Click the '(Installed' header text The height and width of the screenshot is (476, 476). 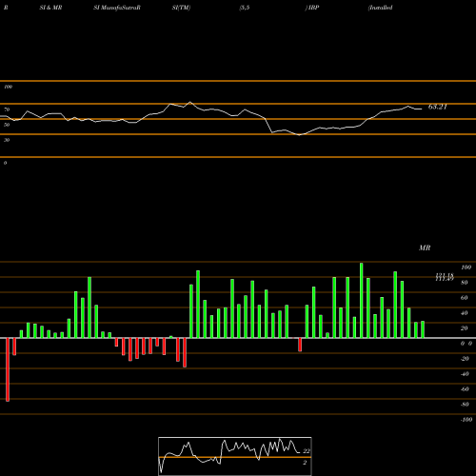pos(380,8)
